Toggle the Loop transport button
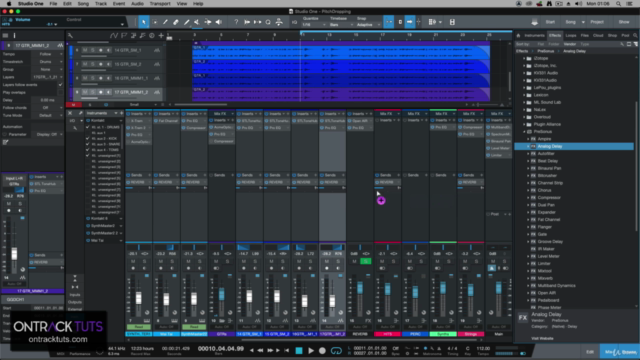The width and height of the screenshot is (640, 360). [336, 351]
